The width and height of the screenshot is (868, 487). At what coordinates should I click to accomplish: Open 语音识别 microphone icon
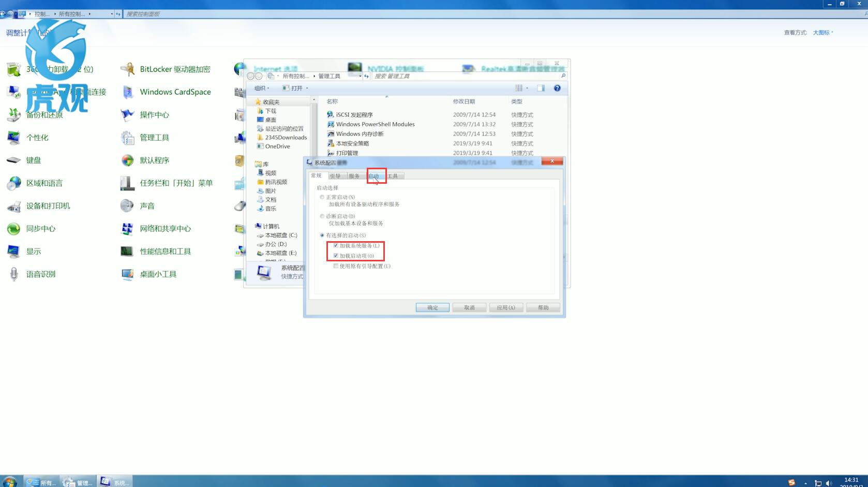point(14,274)
